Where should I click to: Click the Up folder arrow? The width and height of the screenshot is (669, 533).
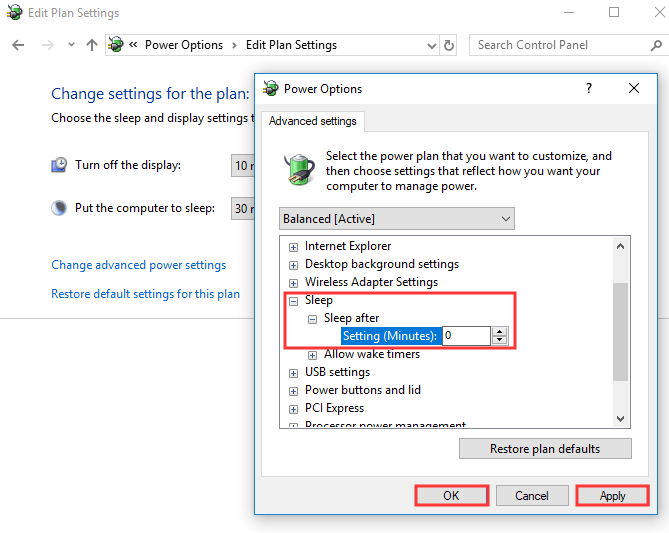(92, 45)
